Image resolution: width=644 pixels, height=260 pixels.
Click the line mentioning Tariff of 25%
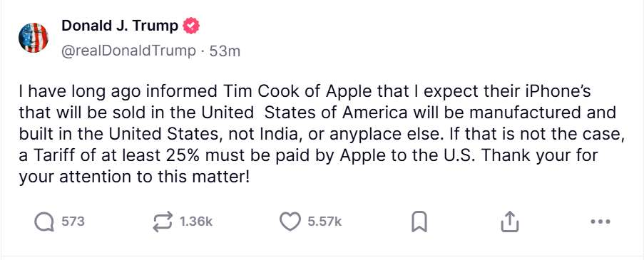pyautogui.click(x=308, y=156)
